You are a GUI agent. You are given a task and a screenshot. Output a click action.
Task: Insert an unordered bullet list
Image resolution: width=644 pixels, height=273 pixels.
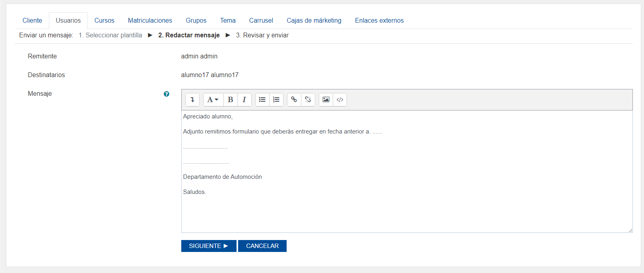(262, 100)
